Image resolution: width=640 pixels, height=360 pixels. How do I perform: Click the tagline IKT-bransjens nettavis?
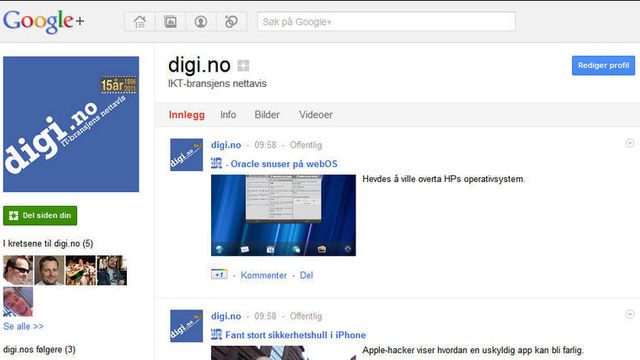(x=217, y=83)
